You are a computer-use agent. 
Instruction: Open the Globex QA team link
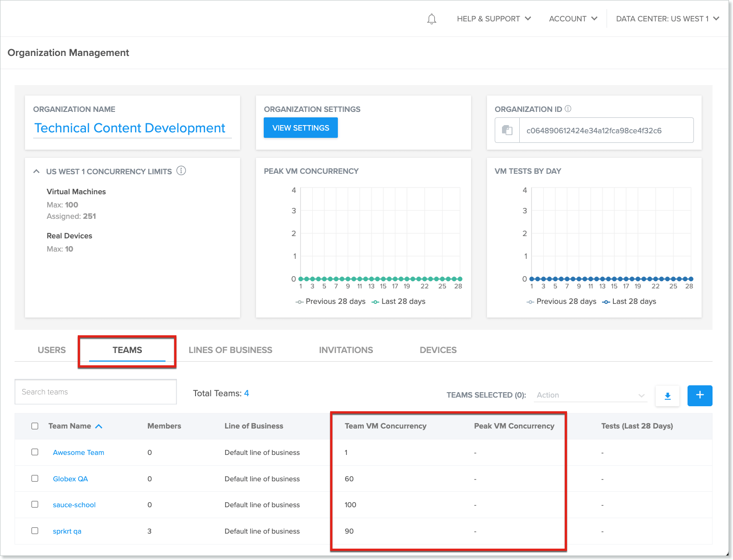tap(70, 479)
